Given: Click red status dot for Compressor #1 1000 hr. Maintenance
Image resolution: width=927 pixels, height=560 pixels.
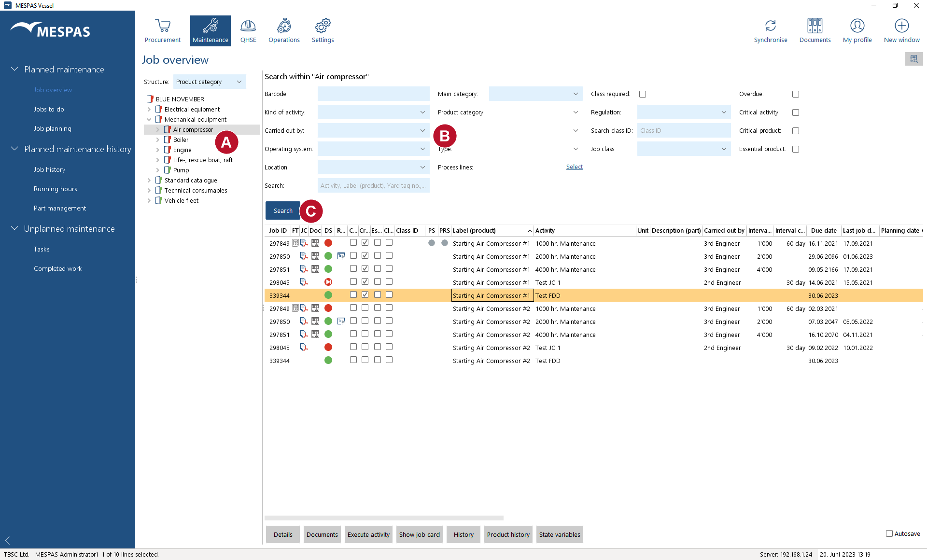Looking at the screenshot, I should pos(328,243).
